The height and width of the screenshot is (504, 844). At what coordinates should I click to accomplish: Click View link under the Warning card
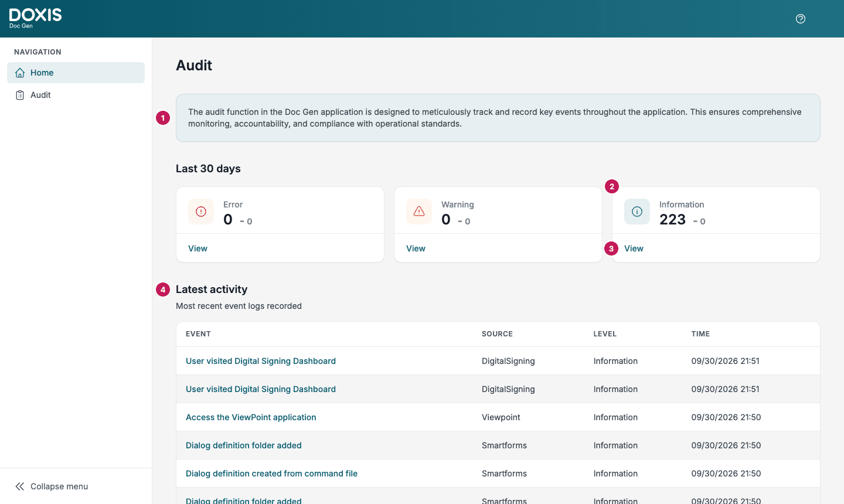416,248
